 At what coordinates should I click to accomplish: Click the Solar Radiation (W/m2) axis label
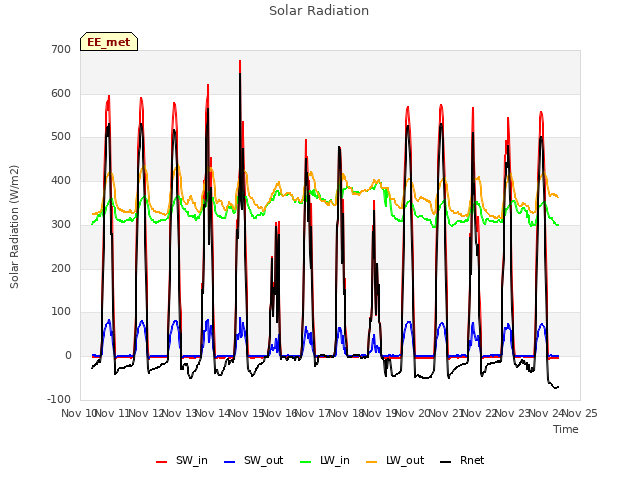click(14, 227)
